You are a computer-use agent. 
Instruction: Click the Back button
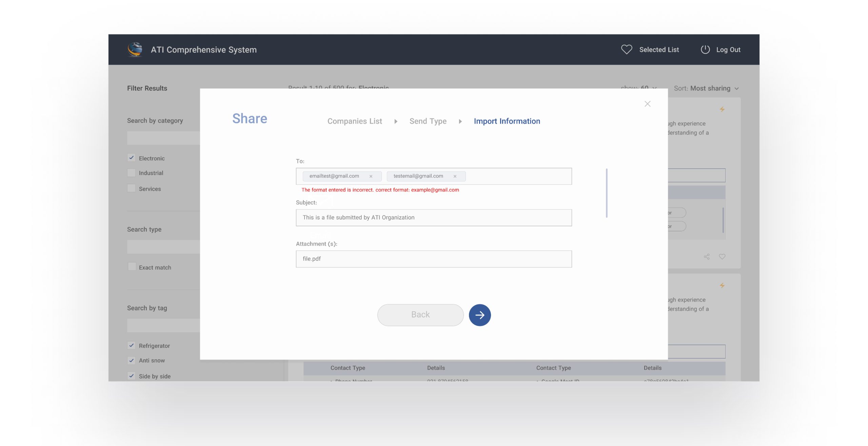click(x=420, y=315)
